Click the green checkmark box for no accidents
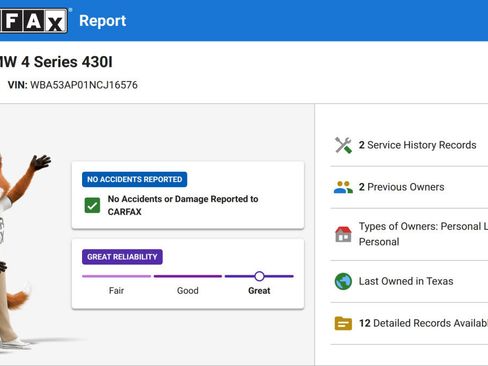 [92, 205]
